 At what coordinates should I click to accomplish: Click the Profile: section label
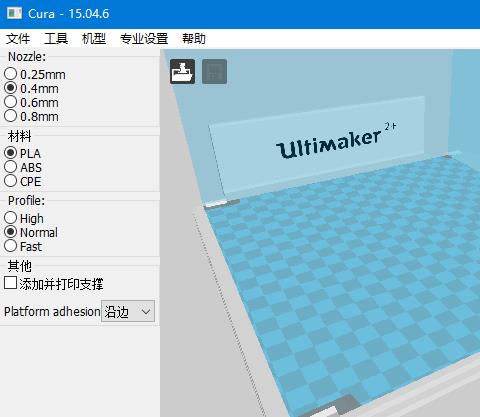[x=26, y=201]
